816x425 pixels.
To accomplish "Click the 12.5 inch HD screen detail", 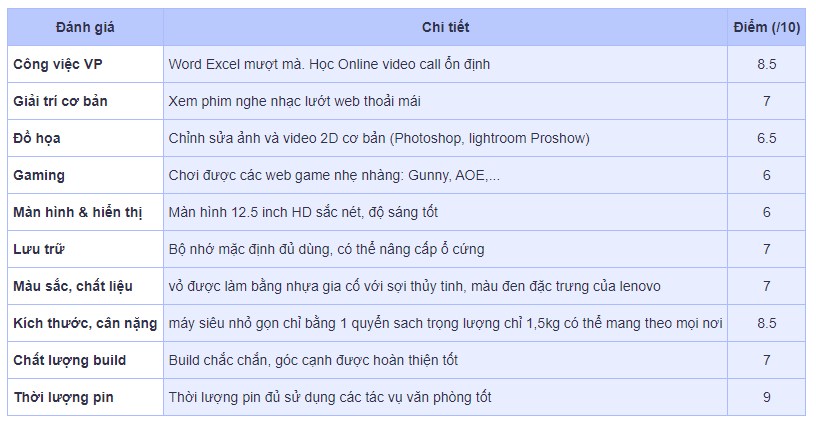I will [303, 212].
